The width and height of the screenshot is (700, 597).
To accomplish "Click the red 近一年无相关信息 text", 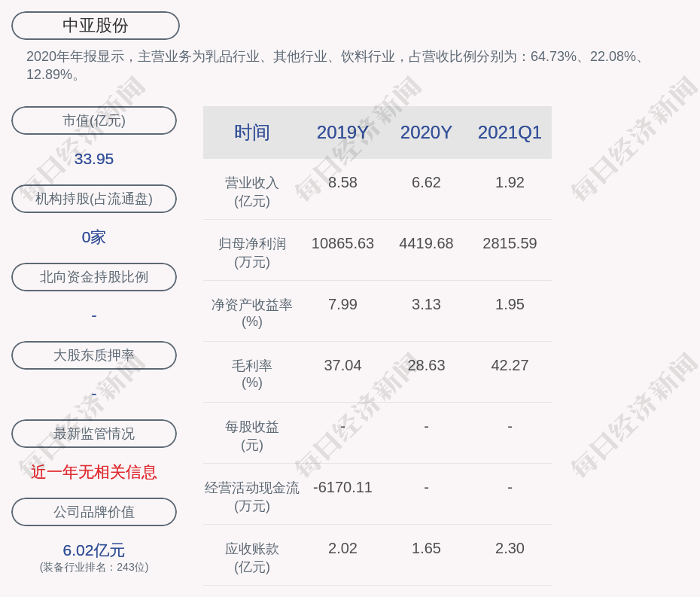I will point(94,472).
